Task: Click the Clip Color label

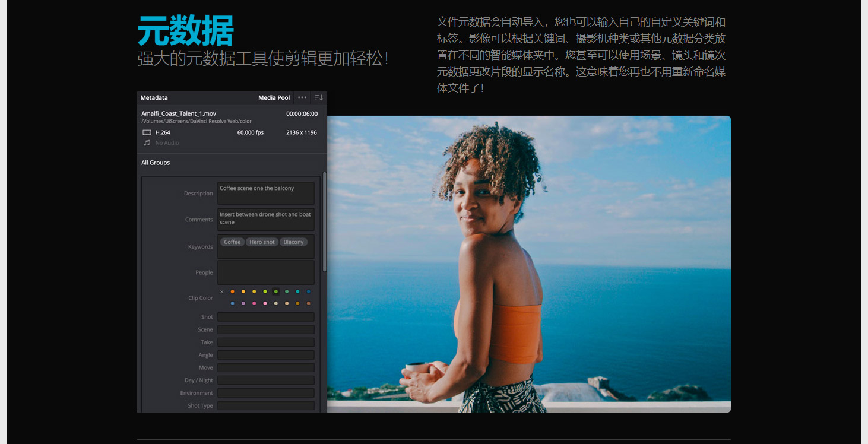Action: click(201, 298)
